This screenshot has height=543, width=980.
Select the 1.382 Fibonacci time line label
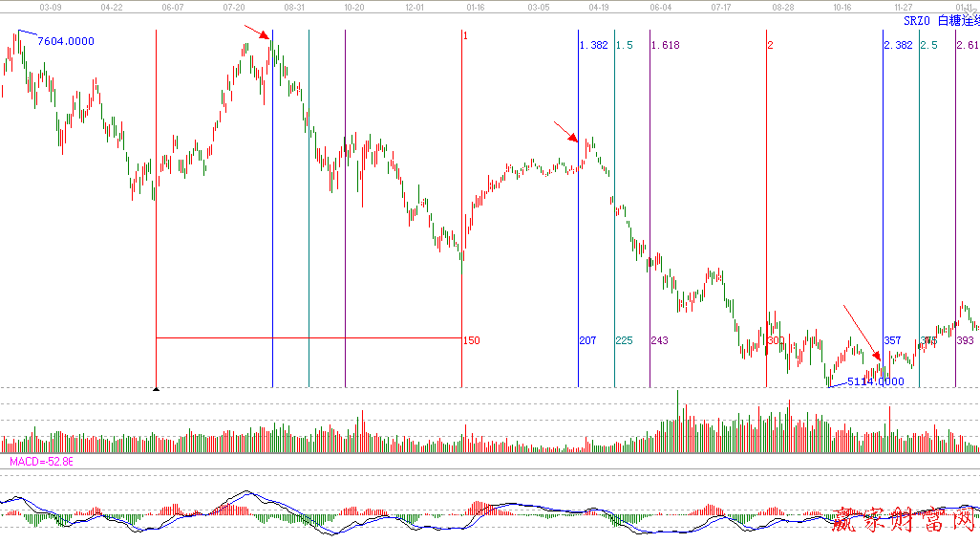[593, 45]
